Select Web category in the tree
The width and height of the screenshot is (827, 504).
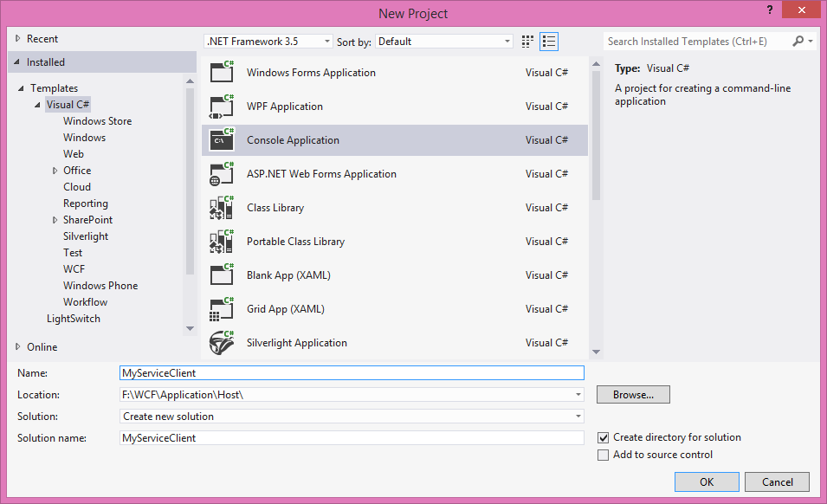point(74,154)
